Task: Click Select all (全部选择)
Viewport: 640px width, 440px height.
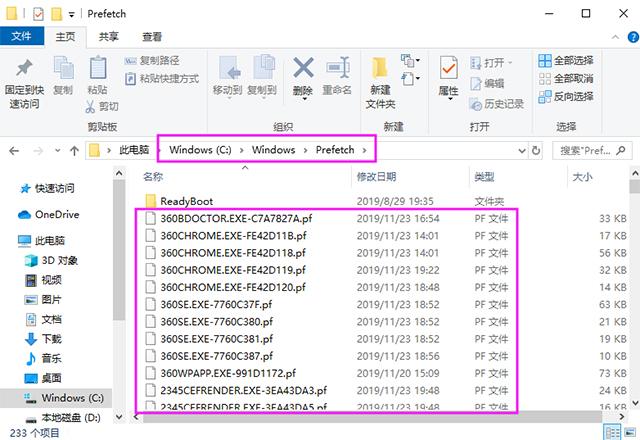Action: (x=565, y=61)
